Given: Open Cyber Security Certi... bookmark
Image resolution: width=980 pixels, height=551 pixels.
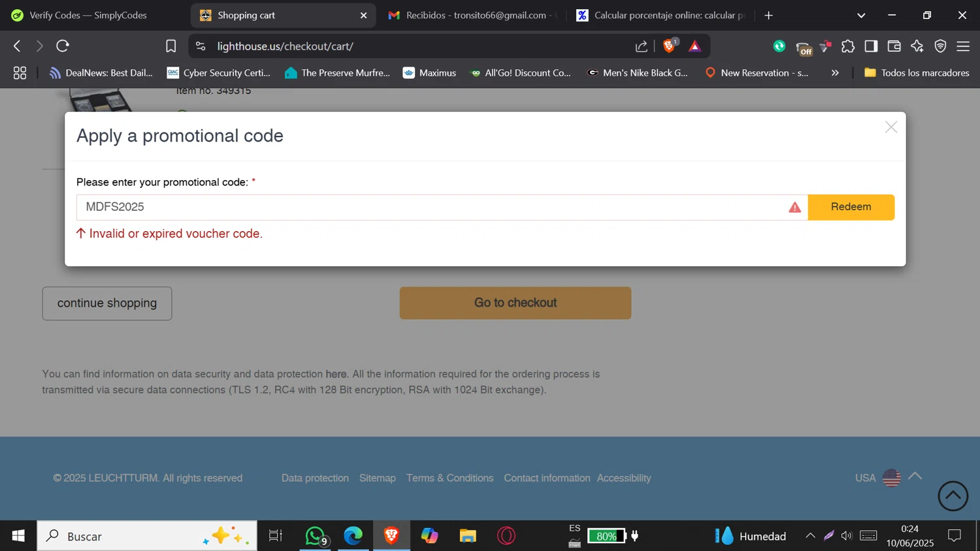Looking at the screenshot, I should pos(219,73).
